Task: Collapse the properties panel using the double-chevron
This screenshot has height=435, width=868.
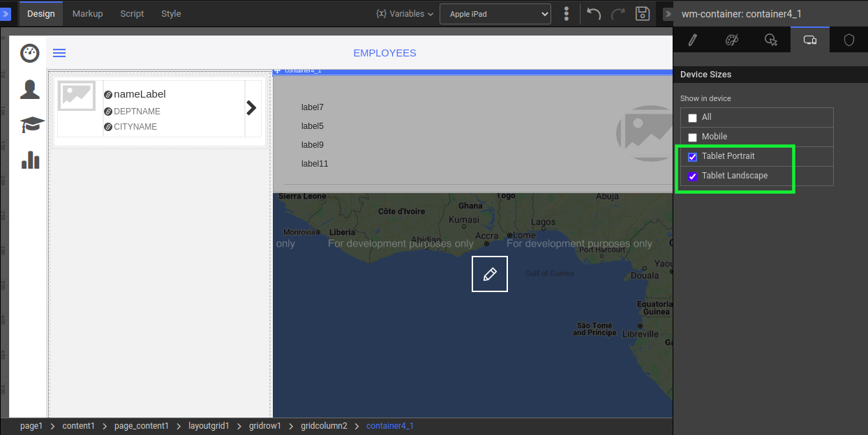Action: pos(667,14)
